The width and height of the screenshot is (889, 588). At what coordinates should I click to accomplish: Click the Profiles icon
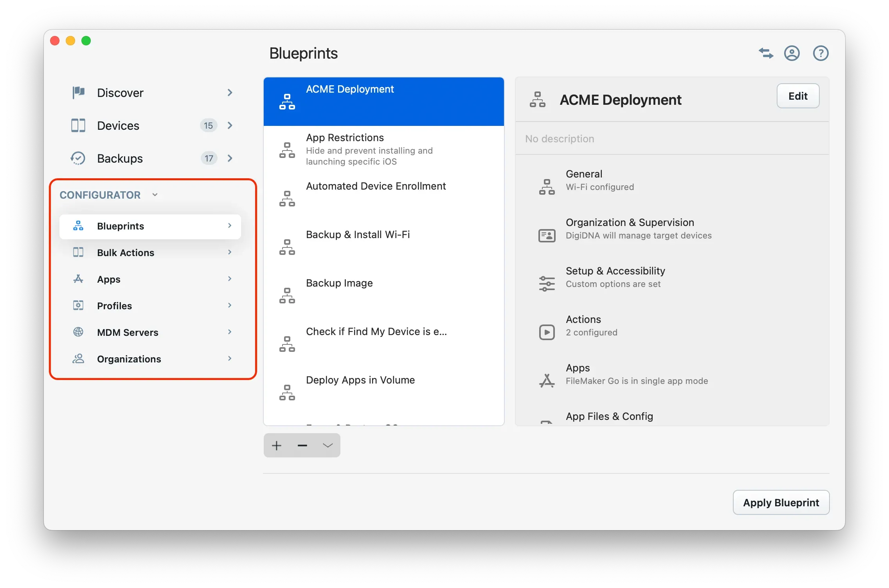[x=78, y=305]
